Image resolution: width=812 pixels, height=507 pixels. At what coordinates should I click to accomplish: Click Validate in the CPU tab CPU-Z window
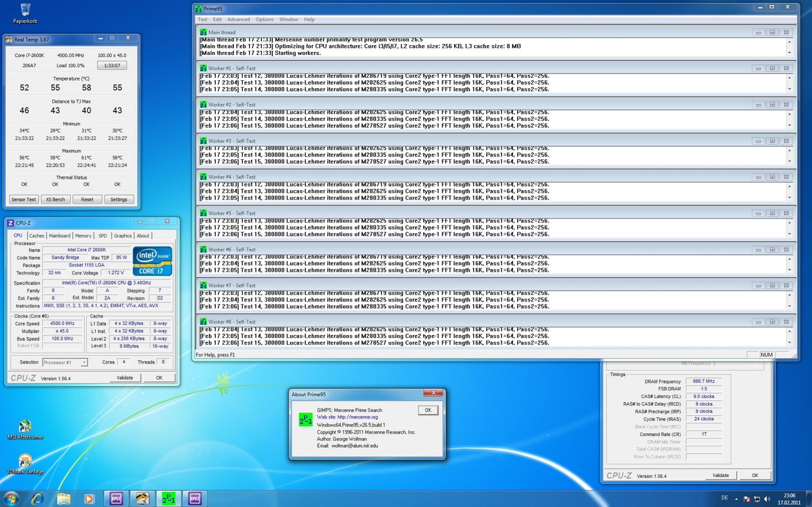pos(125,378)
